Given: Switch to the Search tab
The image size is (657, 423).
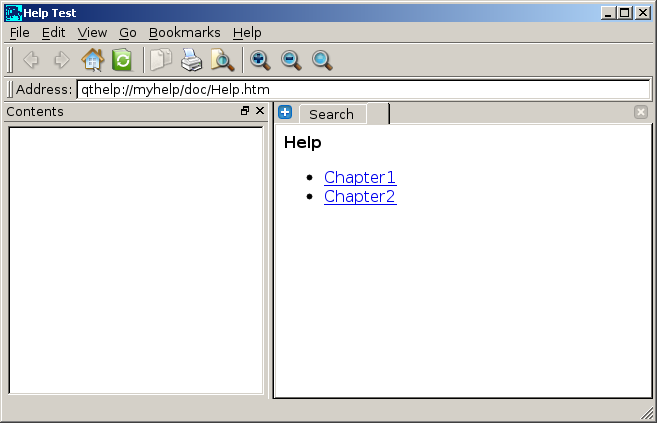Looking at the screenshot, I should 331,114.
